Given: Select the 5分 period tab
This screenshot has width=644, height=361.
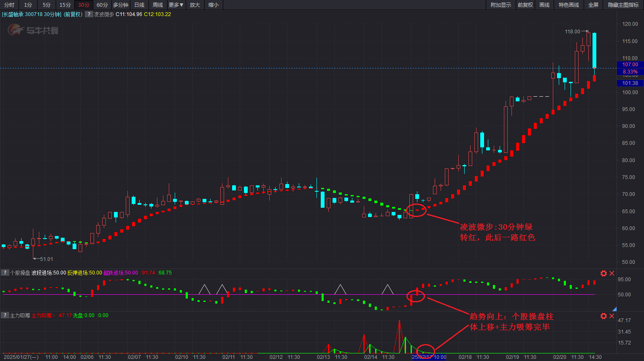Looking at the screenshot, I should pyautogui.click(x=46, y=5).
